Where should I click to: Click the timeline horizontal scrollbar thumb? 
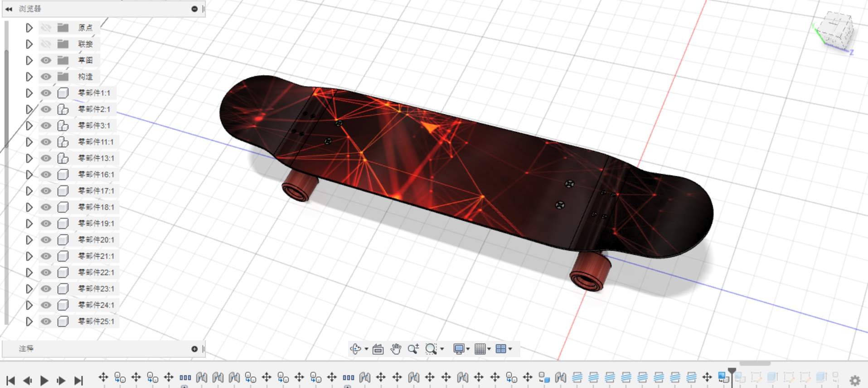pos(755,363)
